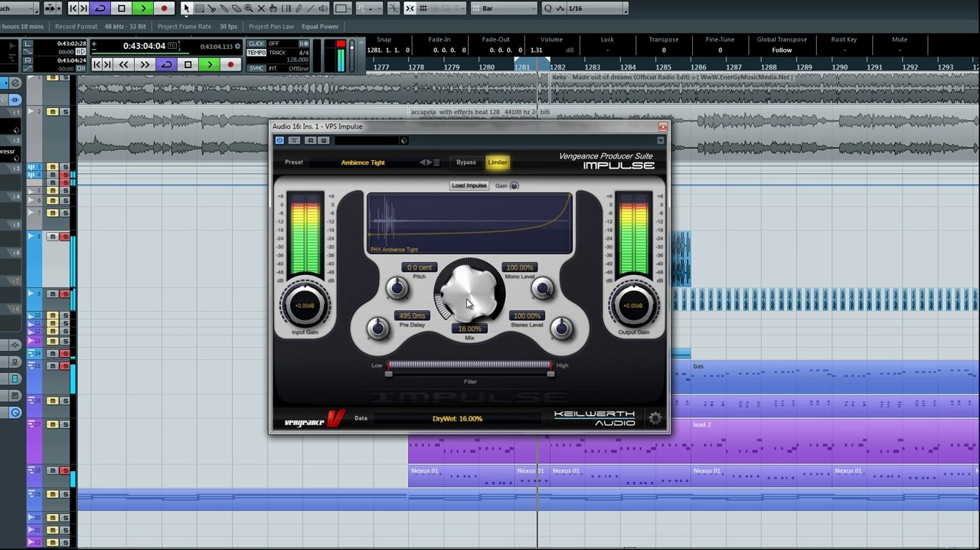Solo track 9 with its S button
Viewport: 980px width, 550px height.
[65, 294]
